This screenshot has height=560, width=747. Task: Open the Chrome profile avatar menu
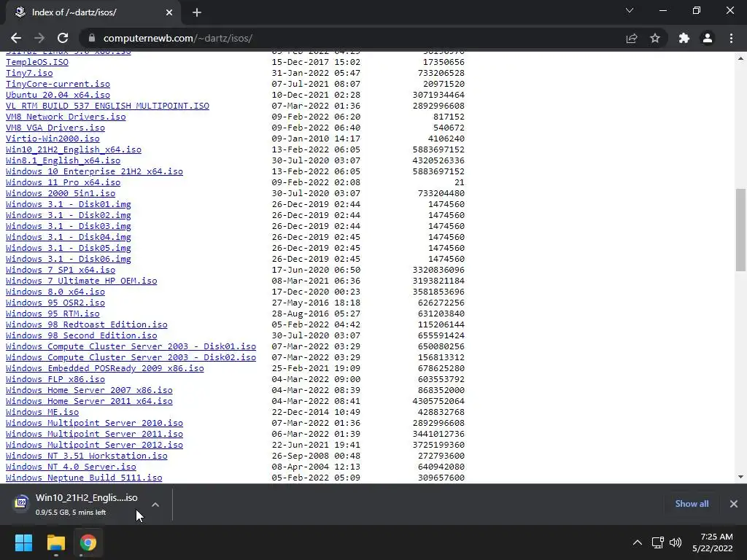pos(708,38)
